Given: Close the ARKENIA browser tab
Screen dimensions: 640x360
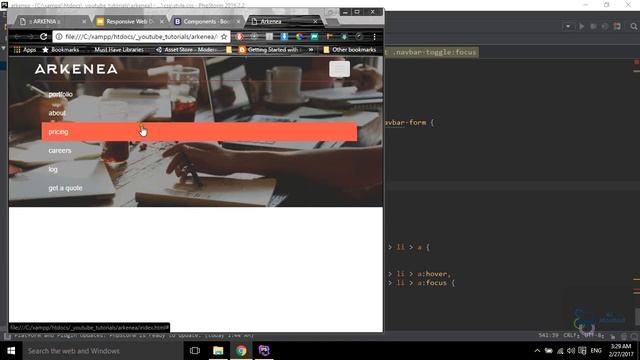Looking at the screenshot, I should (x=84, y=21).
